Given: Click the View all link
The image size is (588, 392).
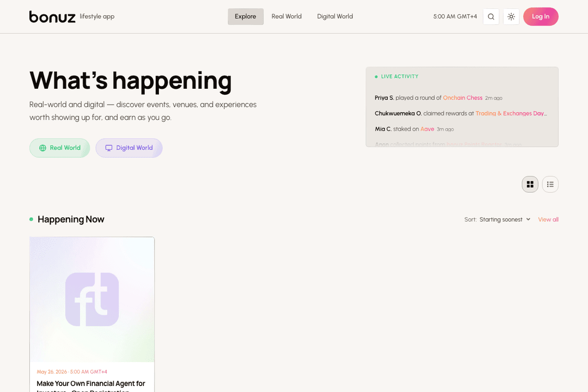Looking at the screenshot, I should 548,219.
